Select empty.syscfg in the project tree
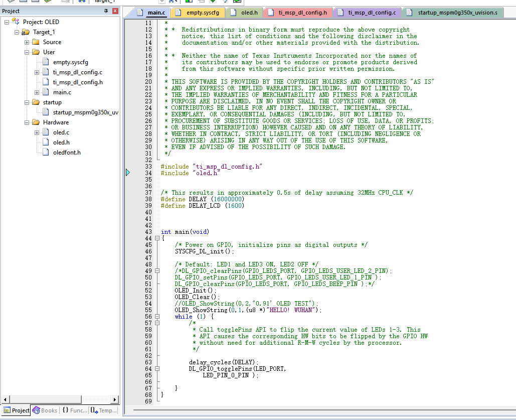 point(70,62)
